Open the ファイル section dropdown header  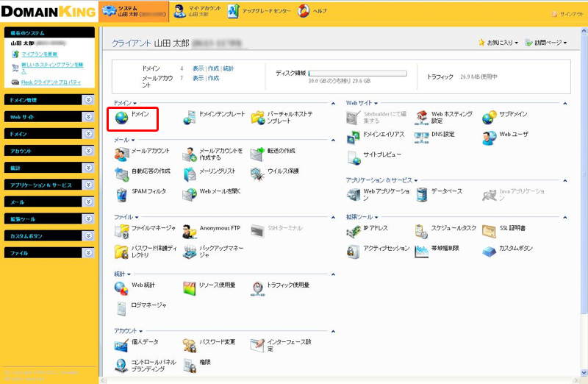(x=126, y=217)
